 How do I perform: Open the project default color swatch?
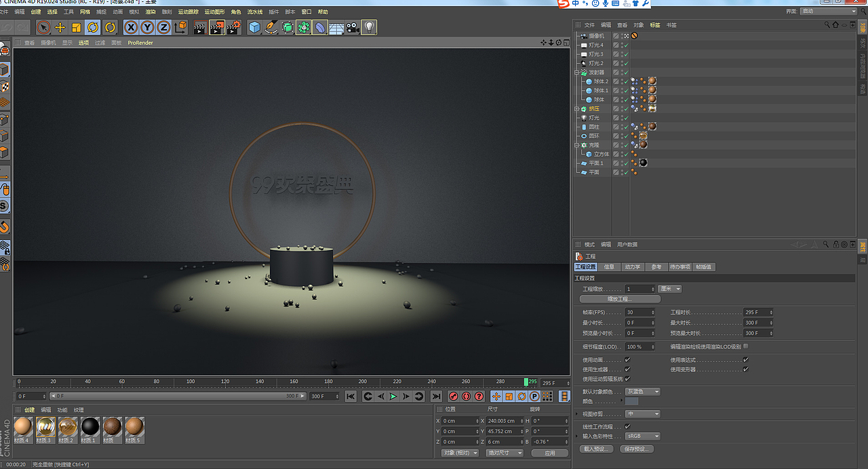click(631, 402)
